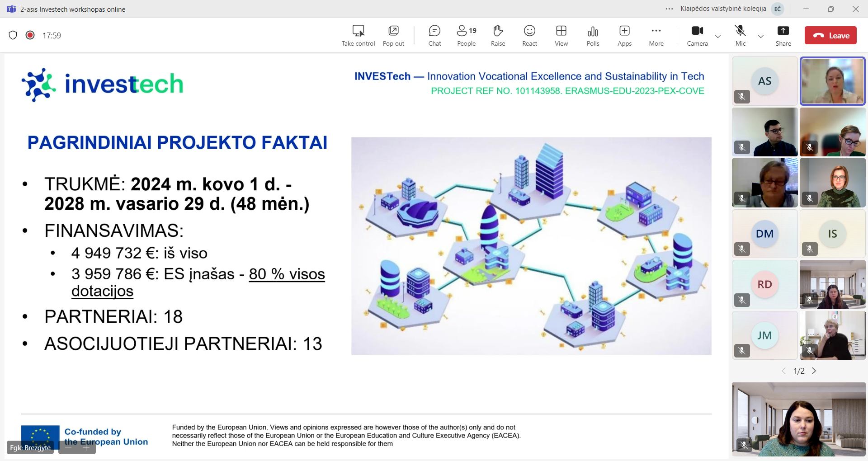Open the Chat panel

pyautogui.click(x=434, y=35)
